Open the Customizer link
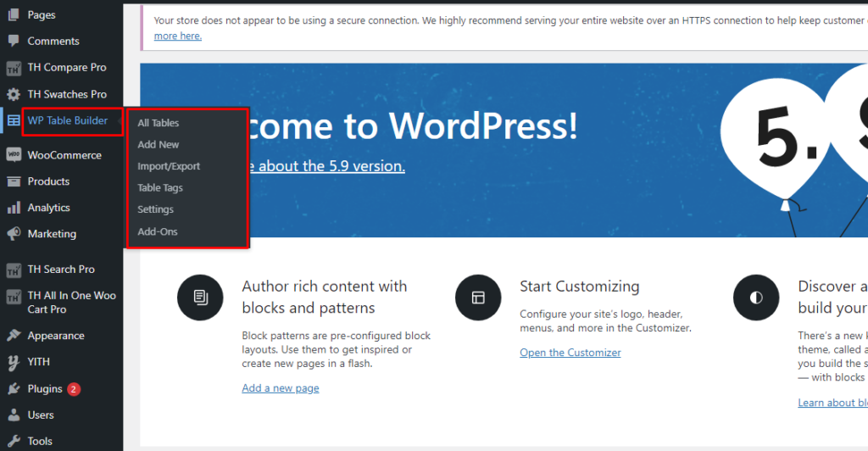 pos(570,353)
